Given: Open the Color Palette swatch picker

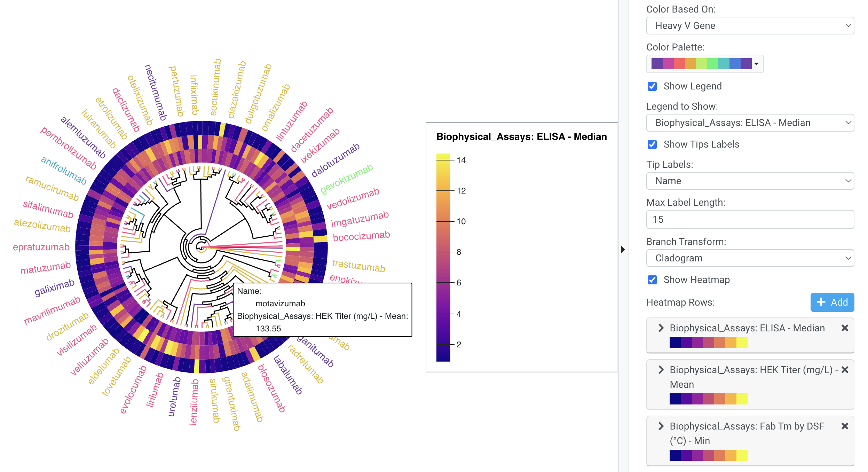Looking at the screenshot, I should 704,64.
